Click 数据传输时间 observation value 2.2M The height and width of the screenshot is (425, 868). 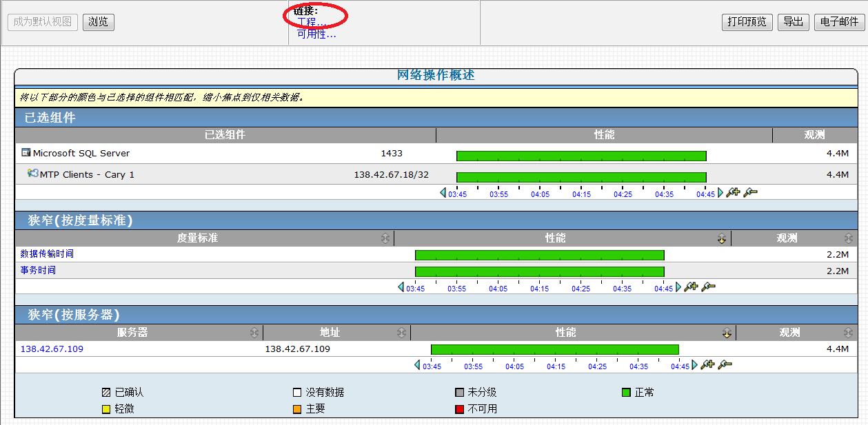click(x=838, y=254)
